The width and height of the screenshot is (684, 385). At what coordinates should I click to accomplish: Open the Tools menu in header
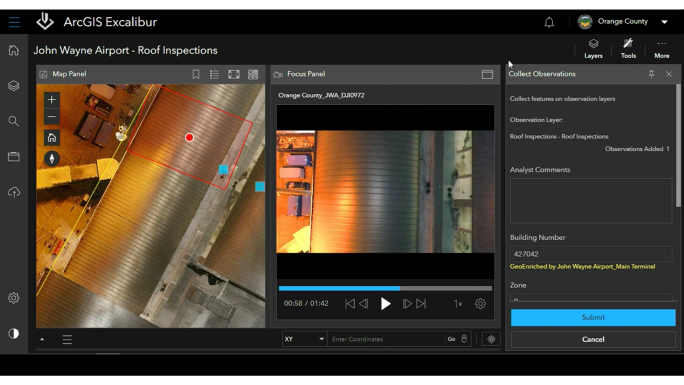(628, 48)
